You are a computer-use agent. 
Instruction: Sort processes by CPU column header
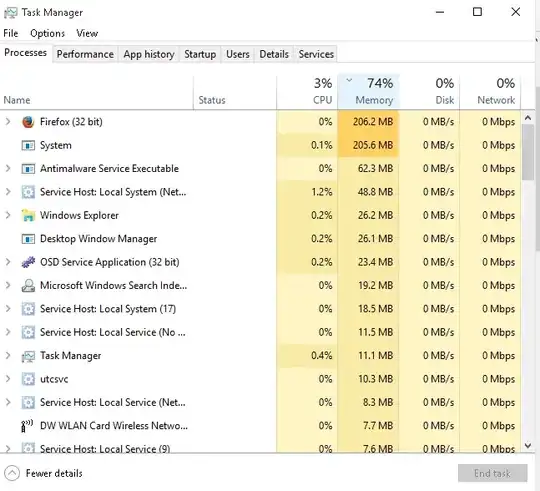coord(307,92)
